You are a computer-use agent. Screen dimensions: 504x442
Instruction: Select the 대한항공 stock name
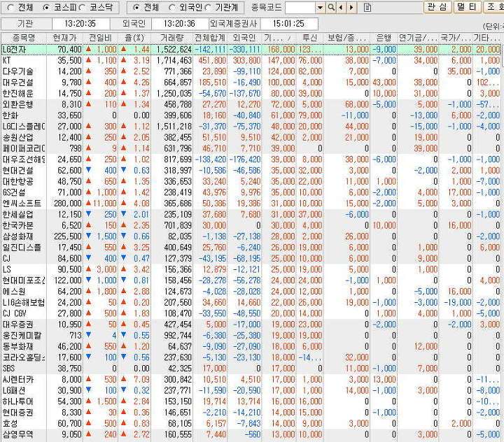tap(18, 182)
